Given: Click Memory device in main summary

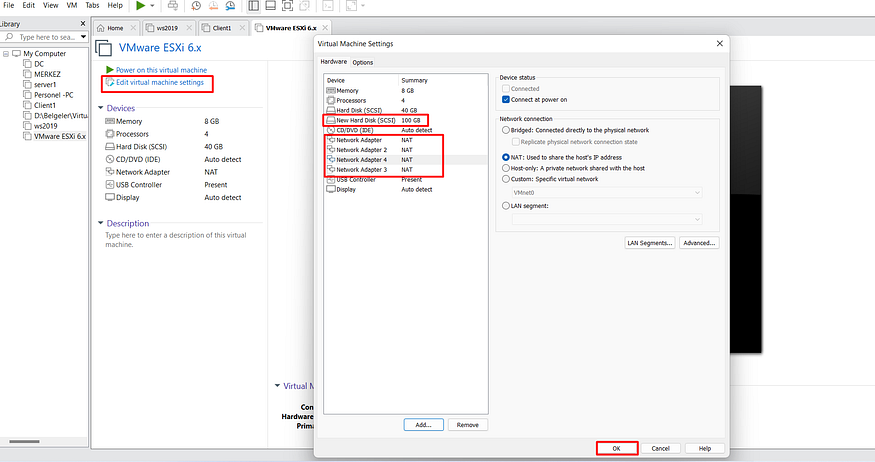Looking at the screenshot, I should tap(129, 121).
